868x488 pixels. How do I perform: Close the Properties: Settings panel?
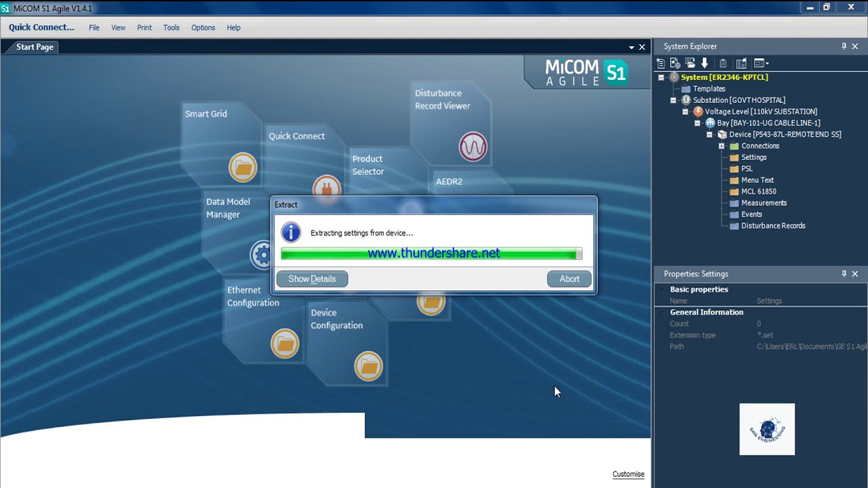tap(855, 274)
